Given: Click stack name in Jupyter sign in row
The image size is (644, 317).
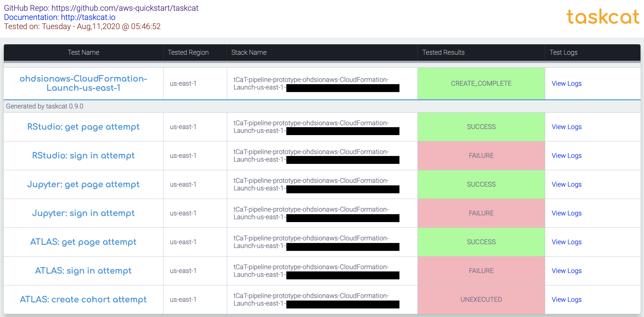Looking at the screenshot, I should 316,213.
